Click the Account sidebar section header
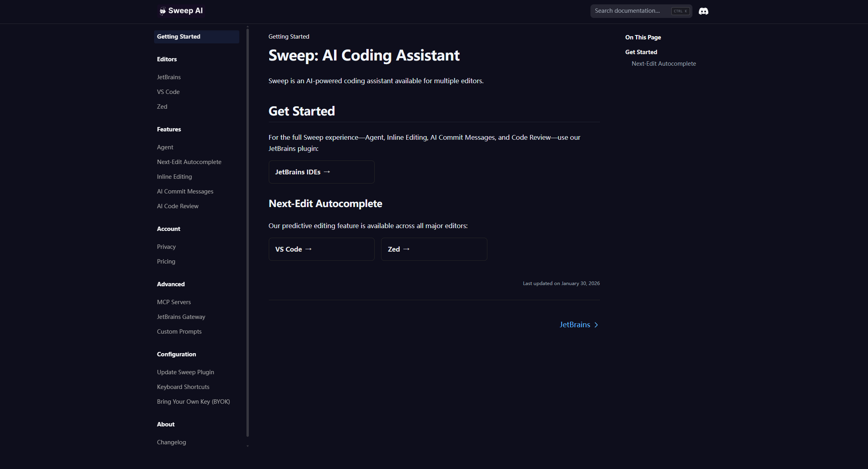The width and height of the screenshot is (868, 469). point(168,229)
